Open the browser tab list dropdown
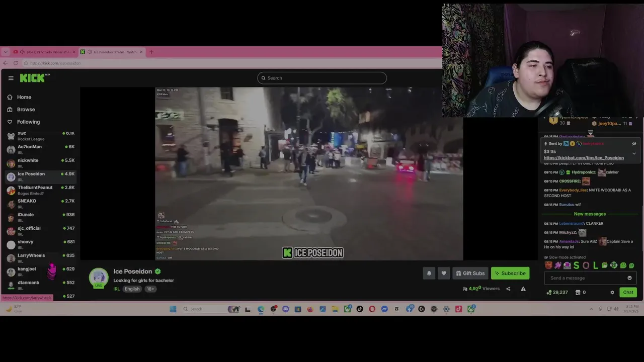The image size is (644, 362). point(5,52)
